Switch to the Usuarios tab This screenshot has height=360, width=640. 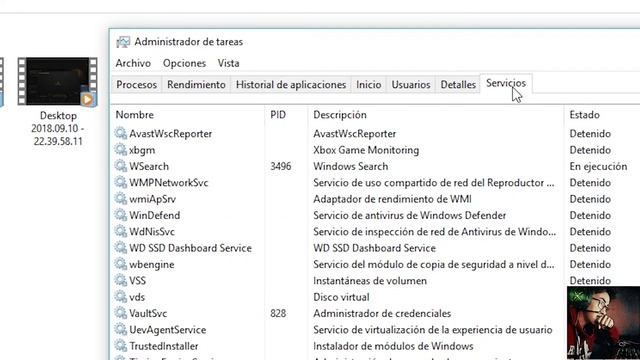click(411, 84)
